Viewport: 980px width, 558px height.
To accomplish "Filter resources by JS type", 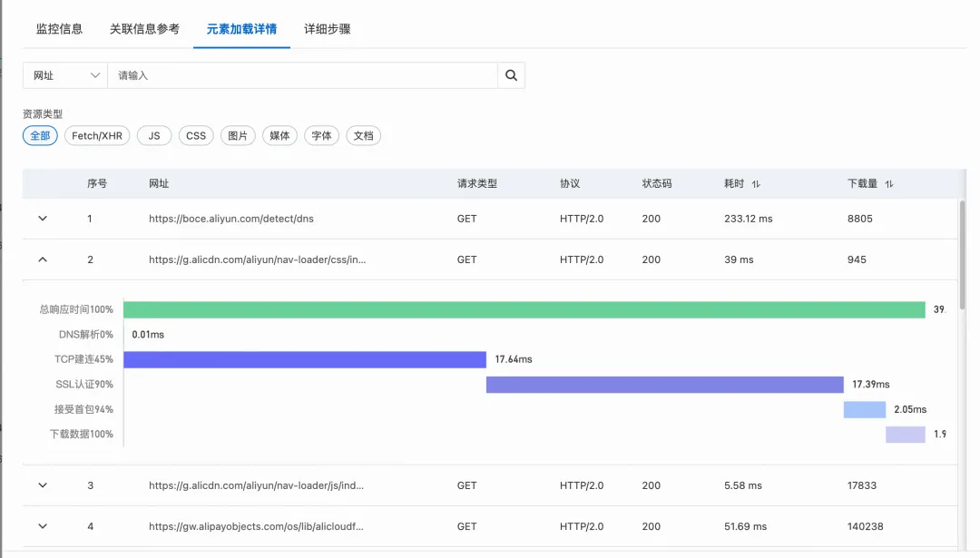I will (x=154, y=136).
